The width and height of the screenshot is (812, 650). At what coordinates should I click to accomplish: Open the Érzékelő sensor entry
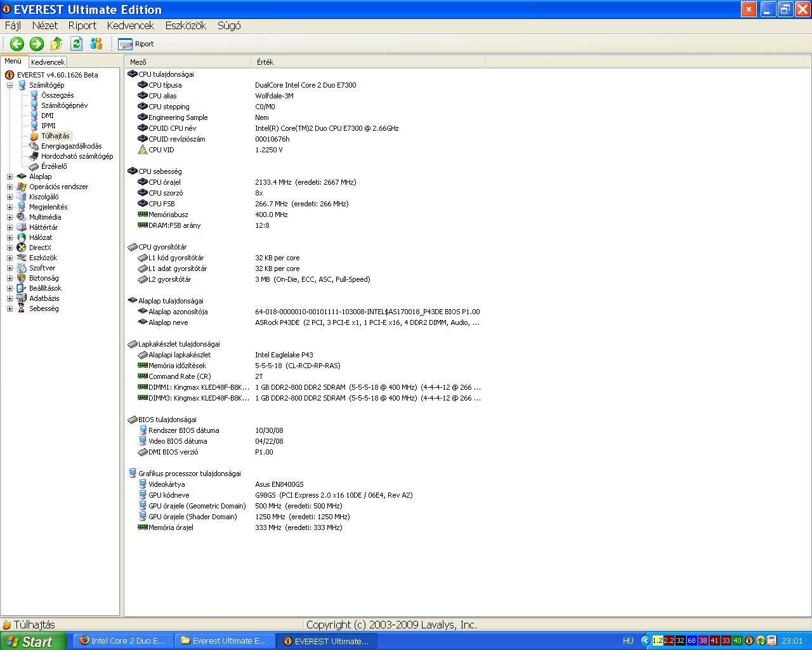pyautogui.click(x=53, y=166)
